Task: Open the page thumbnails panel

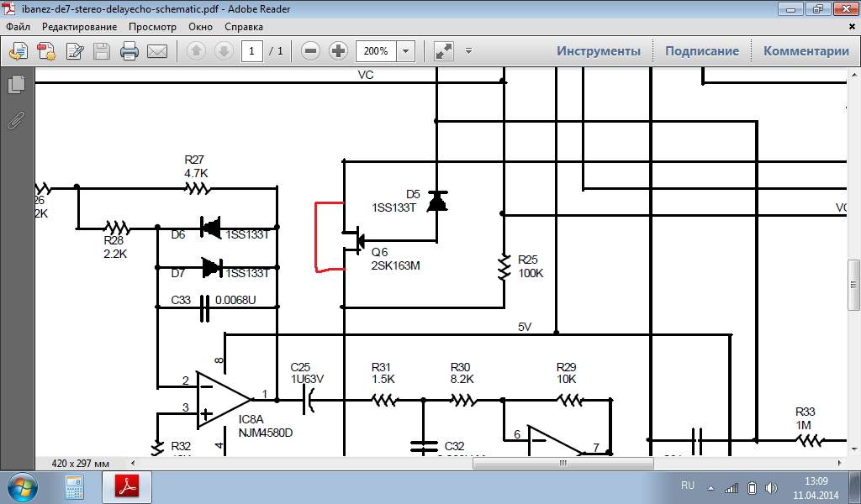Action: pyautogui.click(x=16, y=85)
